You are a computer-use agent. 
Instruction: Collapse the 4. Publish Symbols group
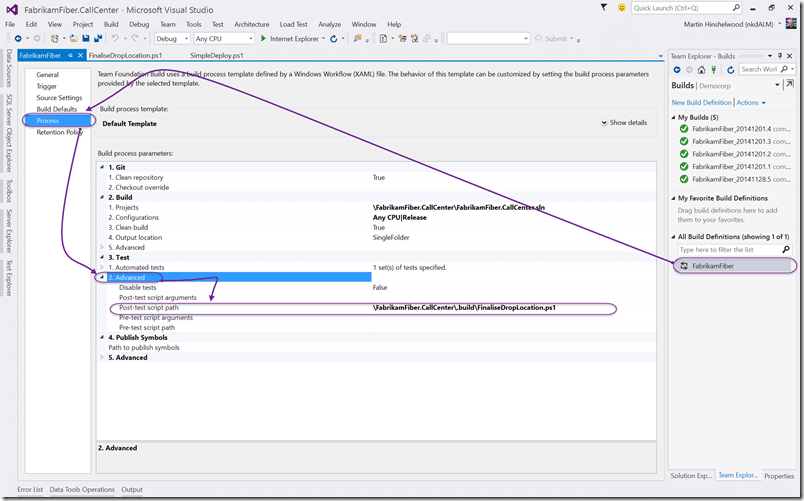[x=102, y=337]
